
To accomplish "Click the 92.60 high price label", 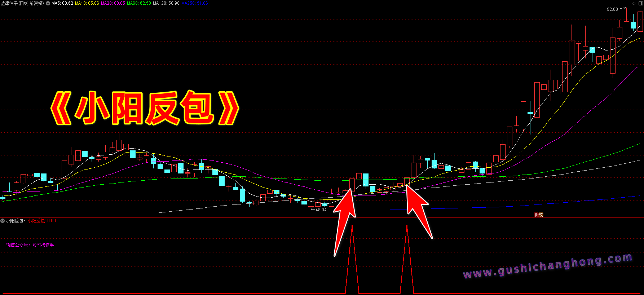I will [612, 9].
